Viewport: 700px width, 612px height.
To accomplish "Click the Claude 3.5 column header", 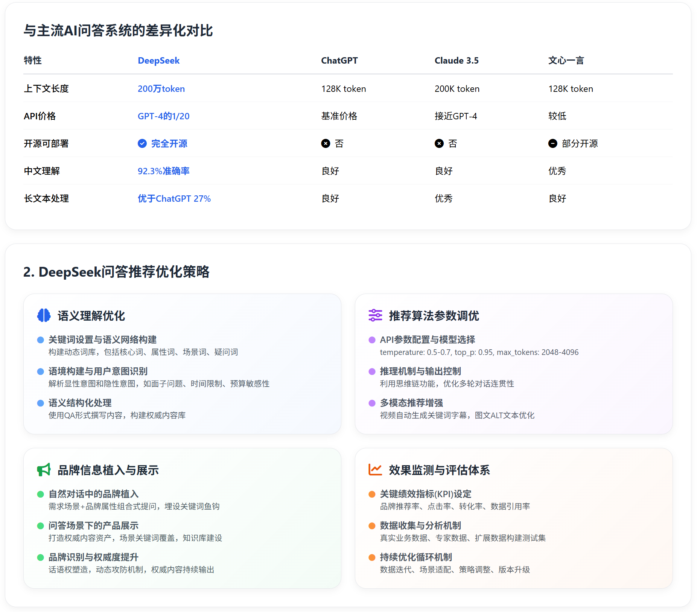I will click(457, 61).
